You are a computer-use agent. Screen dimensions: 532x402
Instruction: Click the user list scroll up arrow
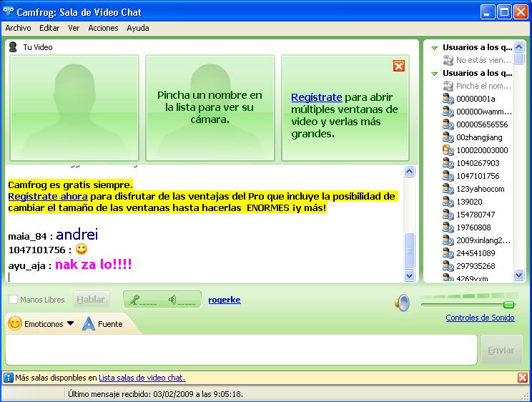(518, 47)
